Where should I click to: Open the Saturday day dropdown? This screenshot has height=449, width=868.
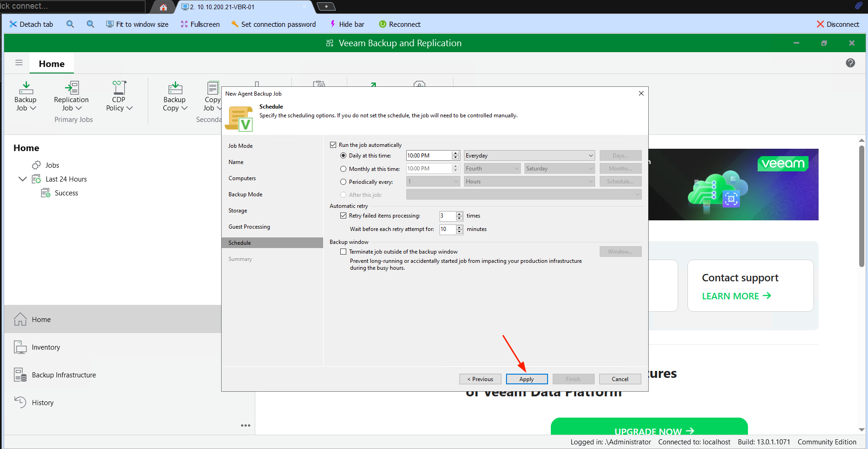point(560,168)
